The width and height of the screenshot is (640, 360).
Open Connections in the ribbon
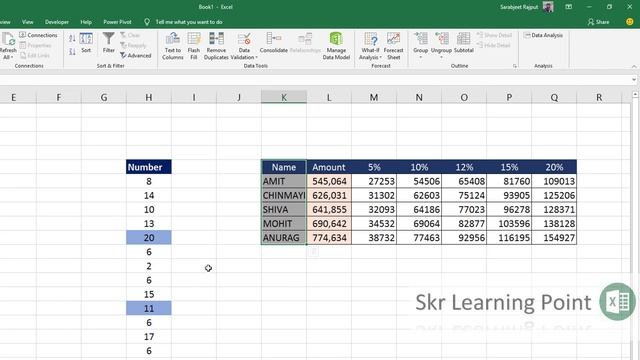pos(38,35)
